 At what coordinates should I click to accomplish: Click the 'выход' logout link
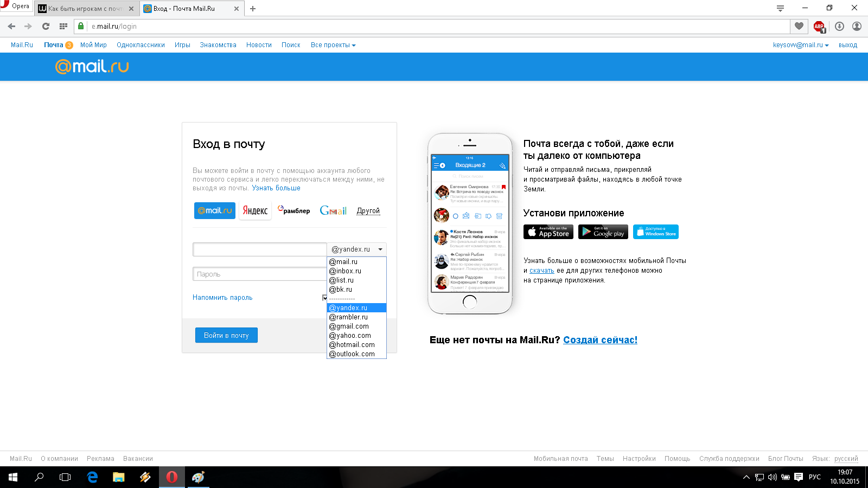coord(848,45)
